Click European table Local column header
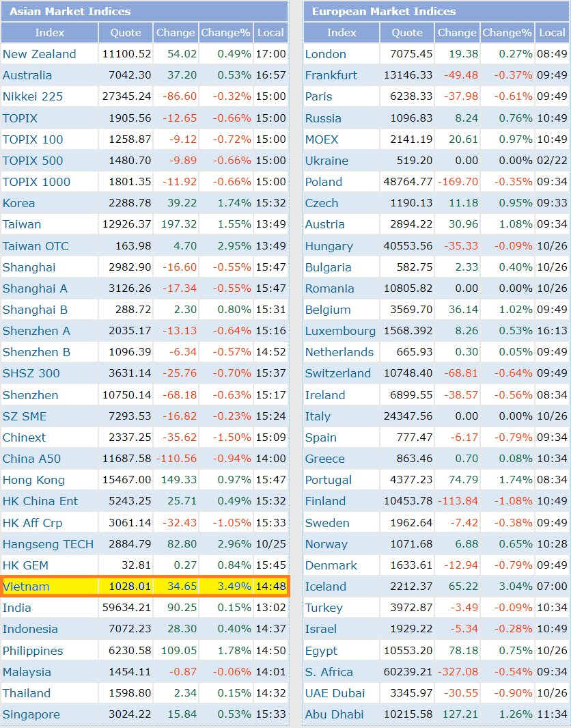The height and width of the screenshot is (728, 571). [552, 33]
